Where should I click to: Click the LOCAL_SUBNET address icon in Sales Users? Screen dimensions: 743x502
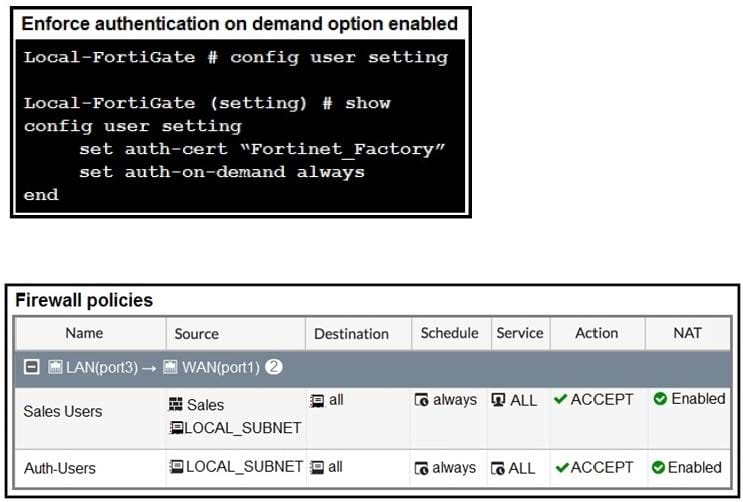coord(176,428)
